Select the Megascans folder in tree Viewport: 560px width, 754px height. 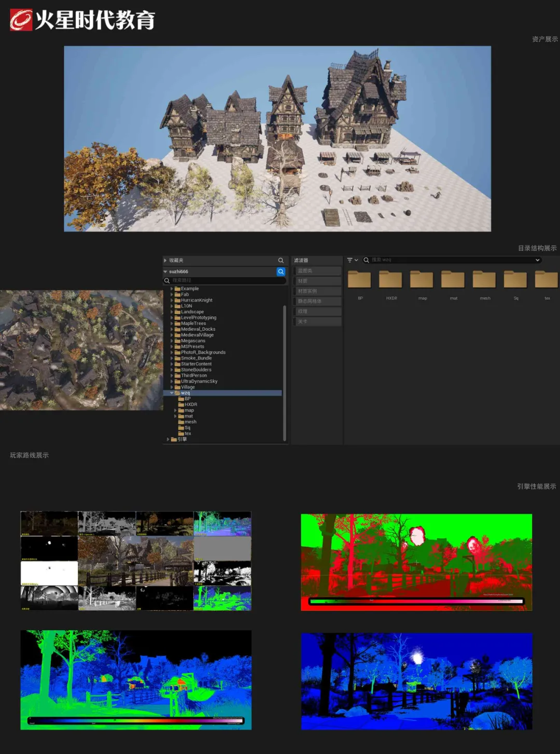coord(193,341)
